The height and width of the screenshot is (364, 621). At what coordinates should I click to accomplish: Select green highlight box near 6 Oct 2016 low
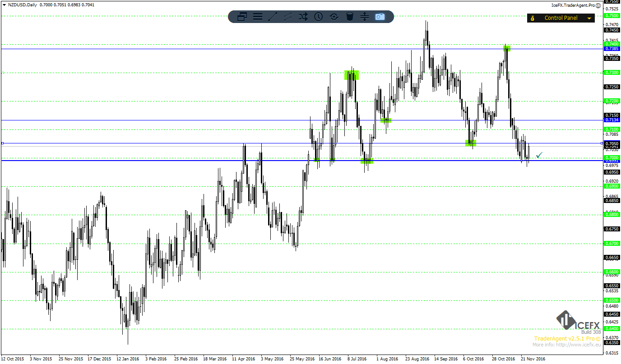click(x=471, y=143)
